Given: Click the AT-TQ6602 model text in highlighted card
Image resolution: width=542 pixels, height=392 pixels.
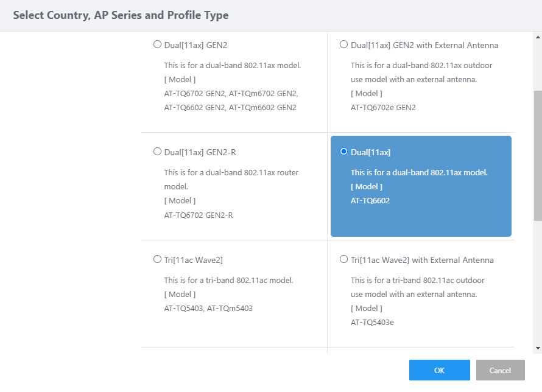Looking at the screenshot, I should (x=370, y=200).
